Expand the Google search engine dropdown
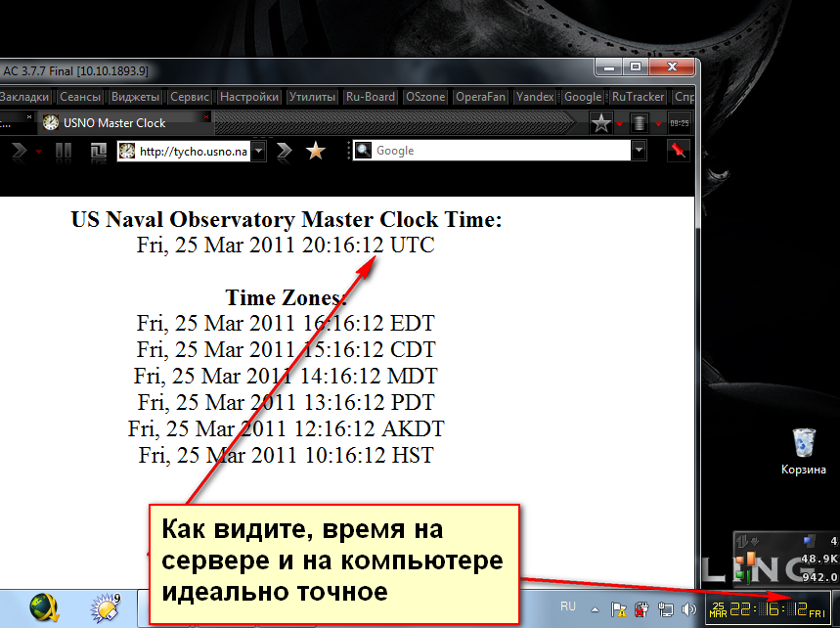Viewport: 840px width, 628px height. pyautogui.click(x=639, y=151)
